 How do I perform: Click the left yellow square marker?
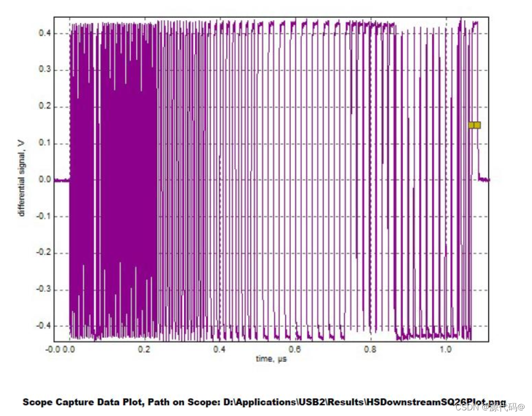tap(471, 125)
